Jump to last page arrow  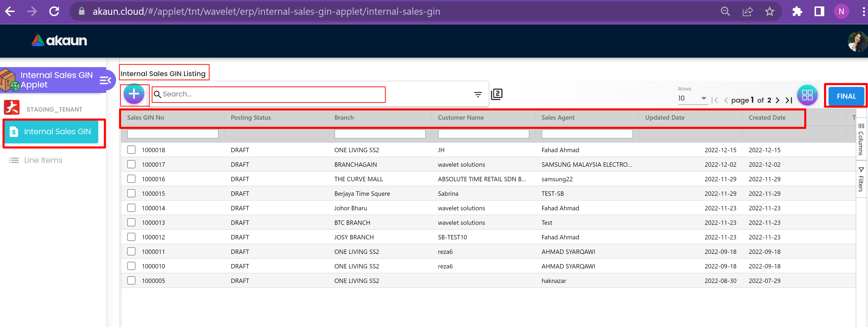tap(789, 100)
